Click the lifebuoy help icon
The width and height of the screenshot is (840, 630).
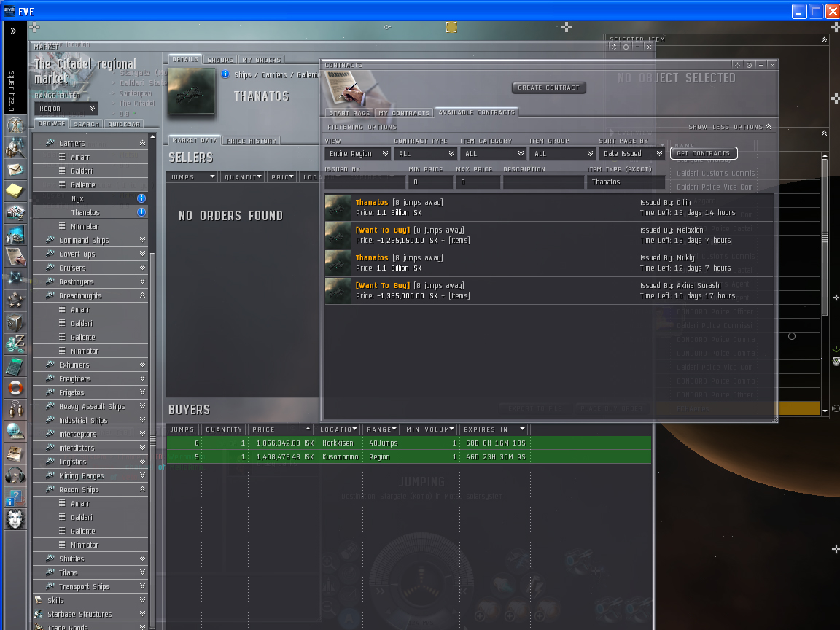click(15, 388)
